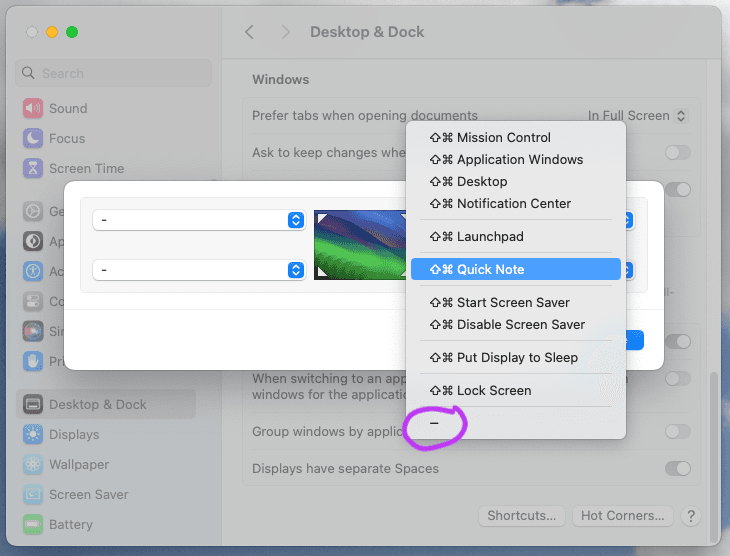Select the dash no-action menu item
This screenshot has height=556, width=730.
(x=516, y=423)
